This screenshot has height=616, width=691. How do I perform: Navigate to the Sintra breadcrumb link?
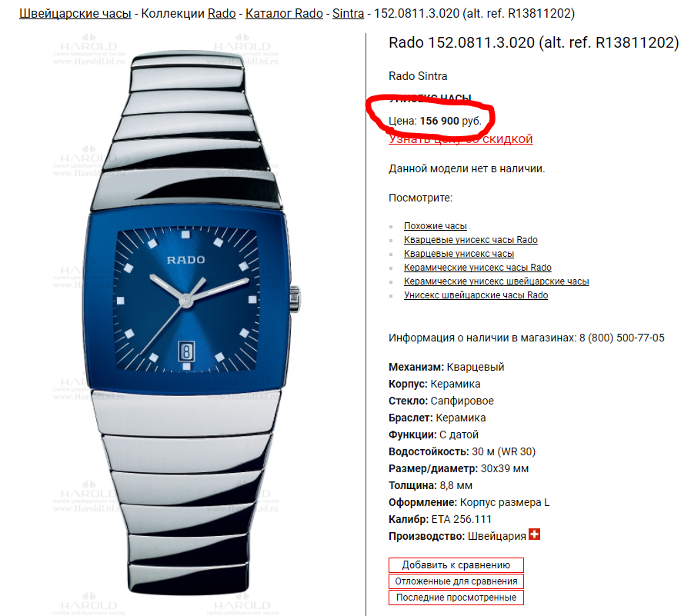point(348,14)
